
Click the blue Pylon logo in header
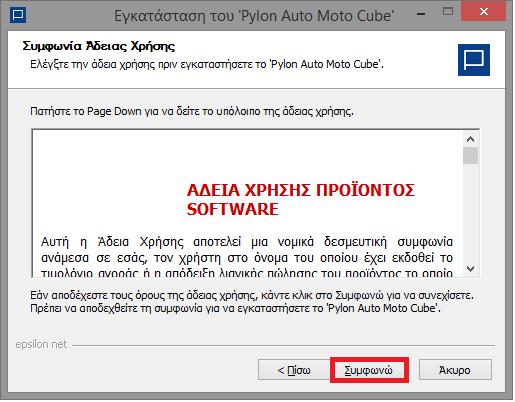(474, 60)
